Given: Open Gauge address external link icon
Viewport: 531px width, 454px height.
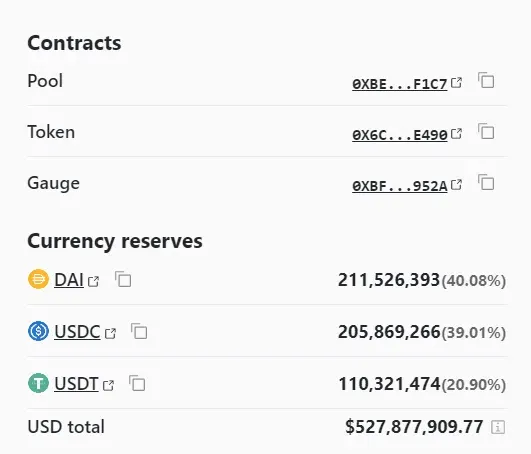Looking at the screenshot, I should 456,185.
